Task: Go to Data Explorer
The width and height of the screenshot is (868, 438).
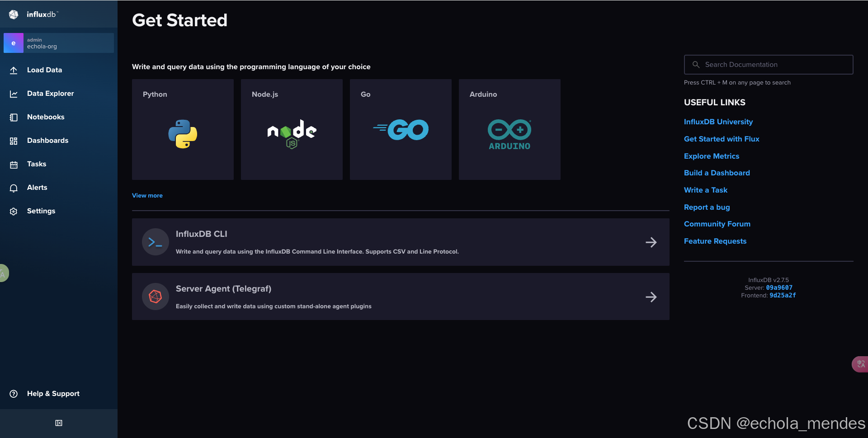Action: (50, 94)
